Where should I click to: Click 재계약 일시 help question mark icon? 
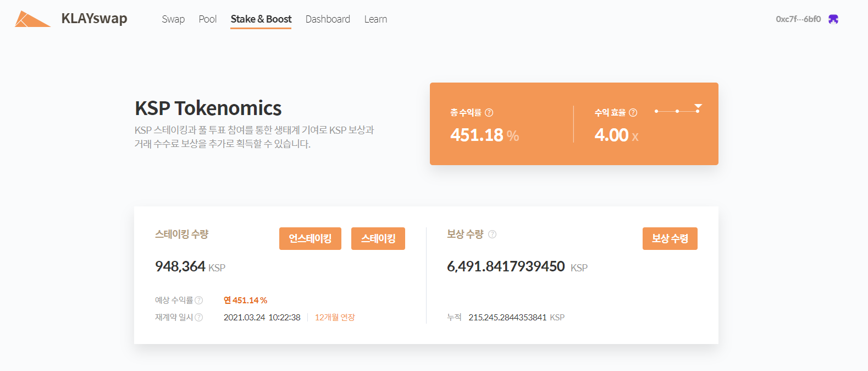pos(199,317)
